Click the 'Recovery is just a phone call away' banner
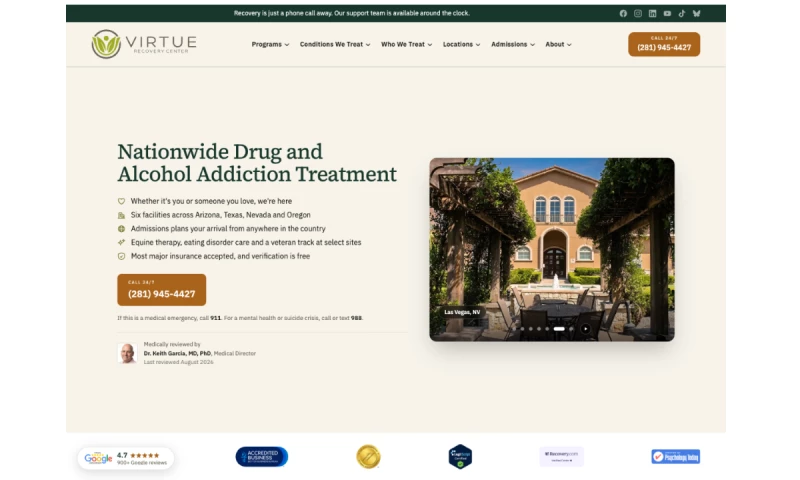The width and height of the screenshot is (800, 480). 352,13
